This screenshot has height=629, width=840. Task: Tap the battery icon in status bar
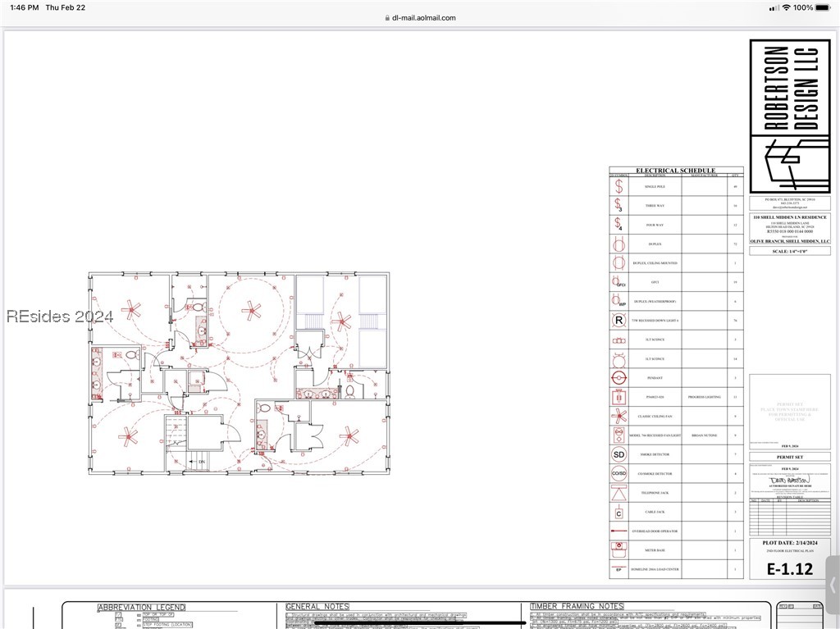(x=824, y=7)
